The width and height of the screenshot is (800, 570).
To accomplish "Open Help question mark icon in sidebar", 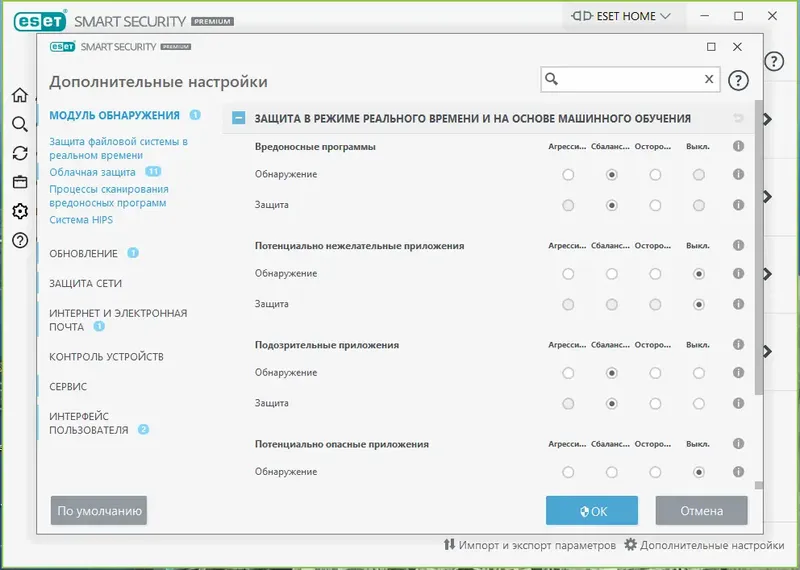I will coord(20,240).
